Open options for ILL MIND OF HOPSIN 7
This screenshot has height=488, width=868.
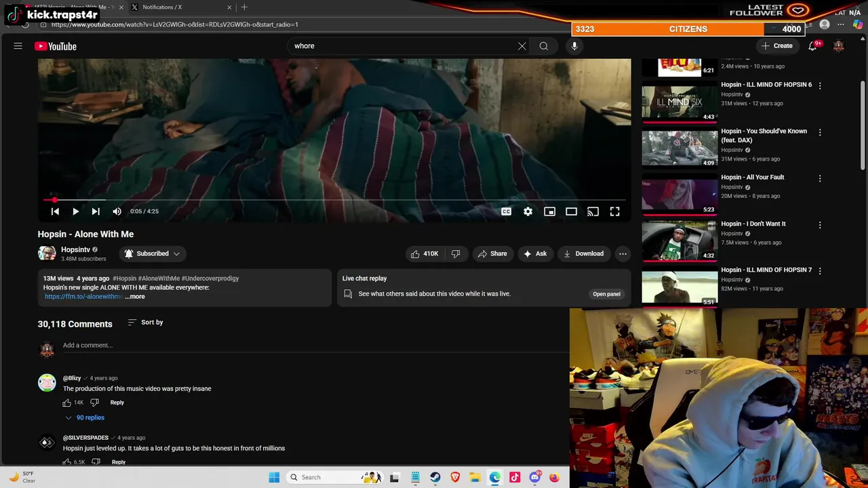coord(820,271)
